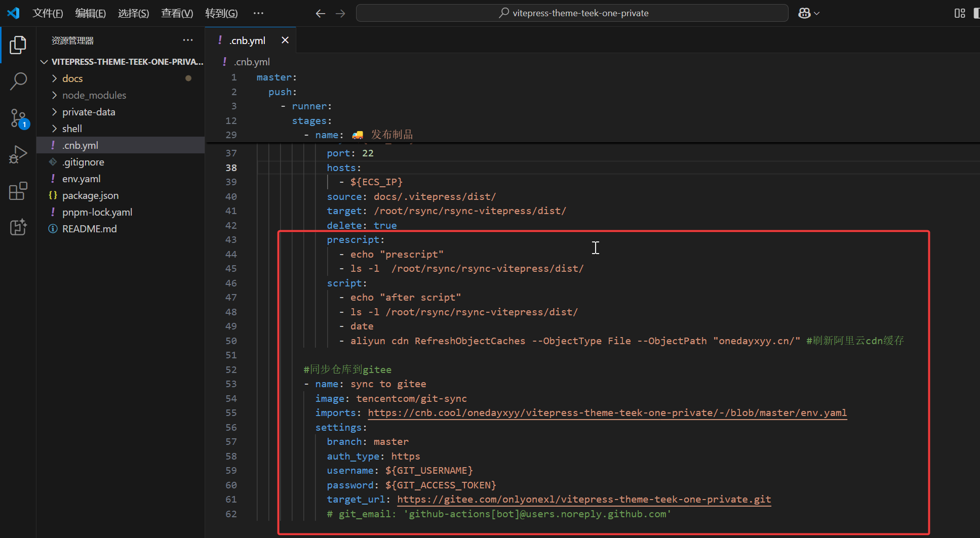980x538 pixels.
Task: Click sticky line 'push:'
Action: tap(283, 92)
